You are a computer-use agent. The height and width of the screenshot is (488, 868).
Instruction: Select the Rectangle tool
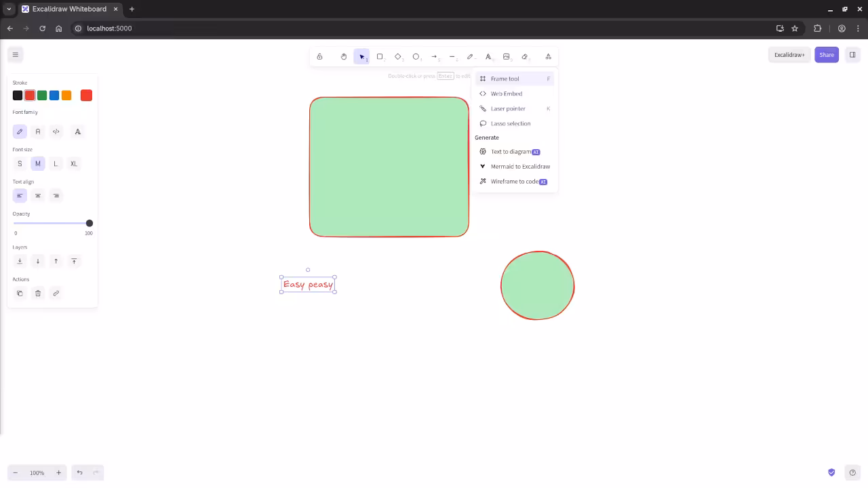click(380, 56)
